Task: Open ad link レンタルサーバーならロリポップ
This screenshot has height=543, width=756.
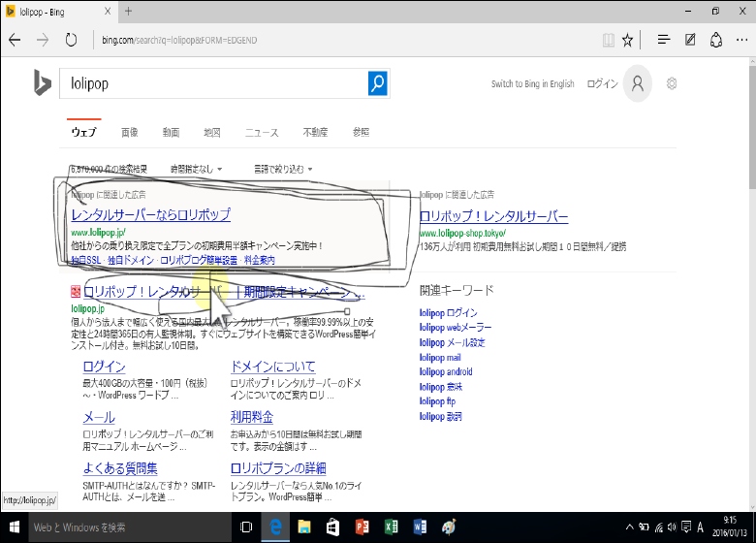Action: [x=151, y=214]
